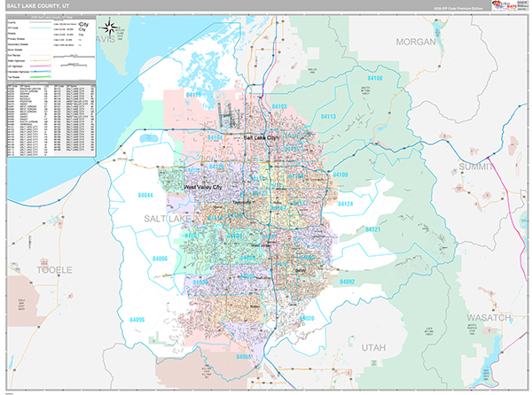Select ZIP code 84044 area label
This screenshot has width=532, height=395.
coord(146,194)
